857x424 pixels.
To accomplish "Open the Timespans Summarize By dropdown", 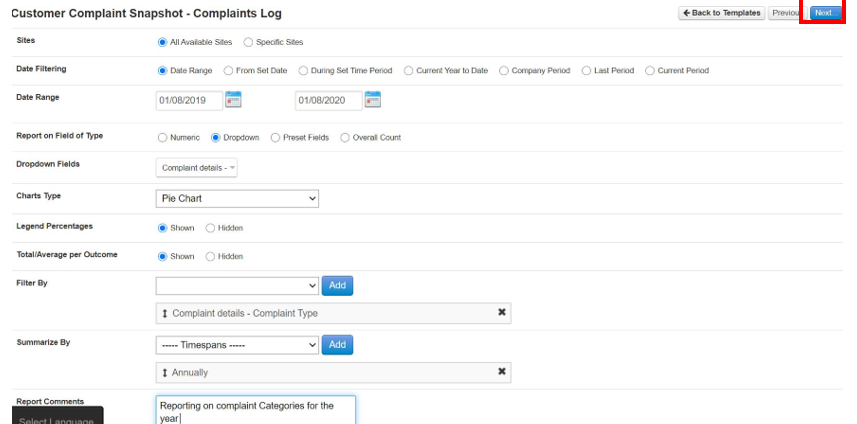I will pyautogui.click(x=237, y=345).
